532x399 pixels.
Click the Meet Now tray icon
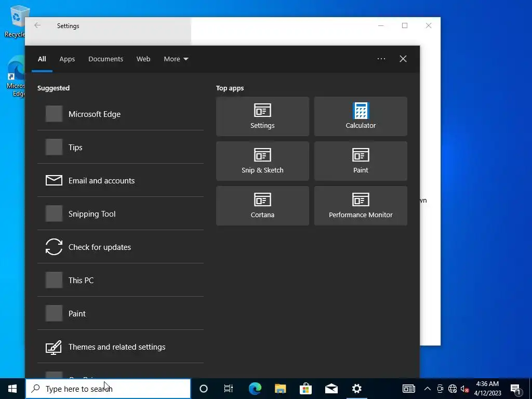point(440,389)
